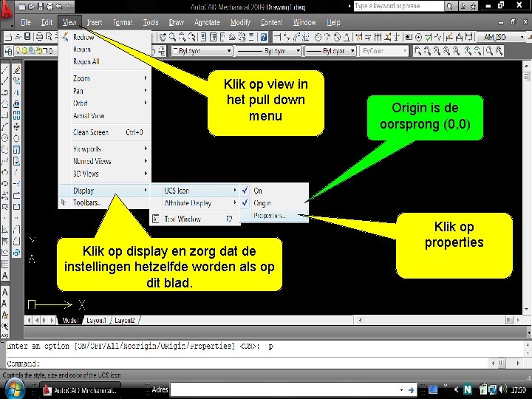Click the search binoculars icon beside the keyword box

[x=449, y=6]
